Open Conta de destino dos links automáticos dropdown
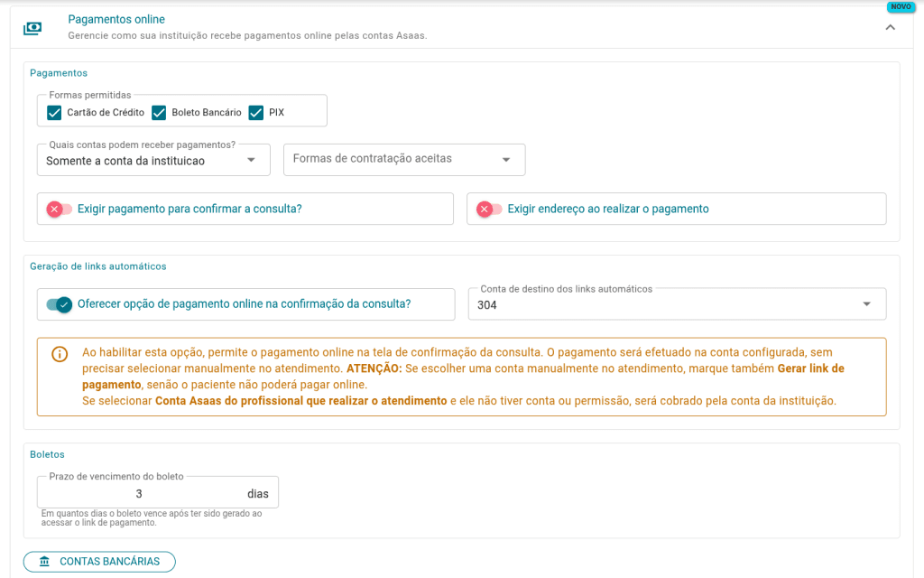Viewport: 924px width, 578px height. click(x=677, y=304)
